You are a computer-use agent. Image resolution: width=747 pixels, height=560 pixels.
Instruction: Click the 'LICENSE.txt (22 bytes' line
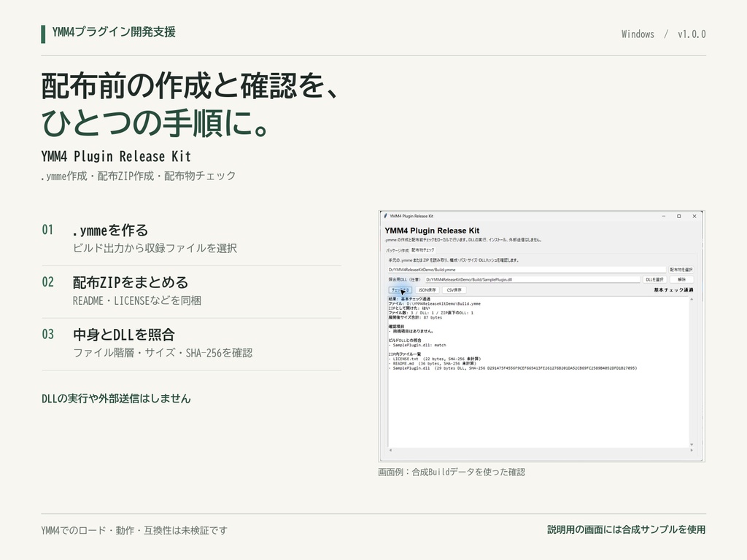click(x=435, y=359)
